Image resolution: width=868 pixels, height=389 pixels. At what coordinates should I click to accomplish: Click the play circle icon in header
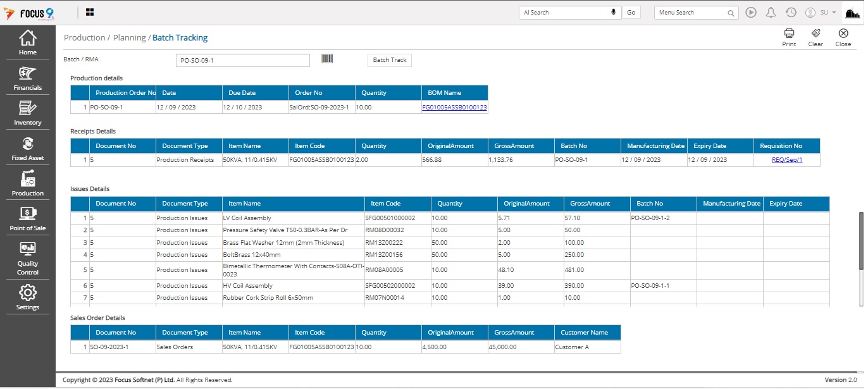pyautogui.click(x=751, y=13)
